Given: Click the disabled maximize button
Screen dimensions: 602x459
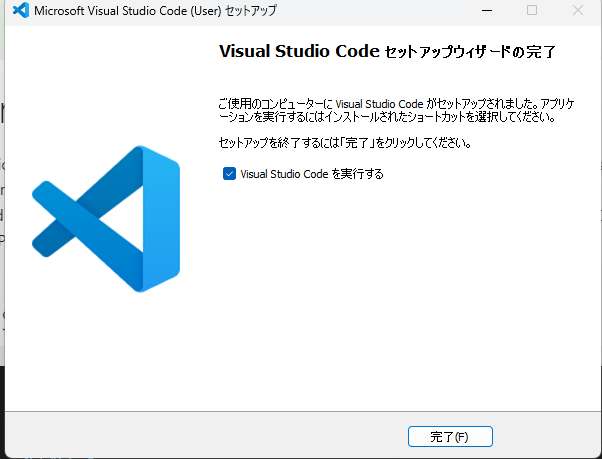Looking at the screenshot, I should tap(532, 10).
